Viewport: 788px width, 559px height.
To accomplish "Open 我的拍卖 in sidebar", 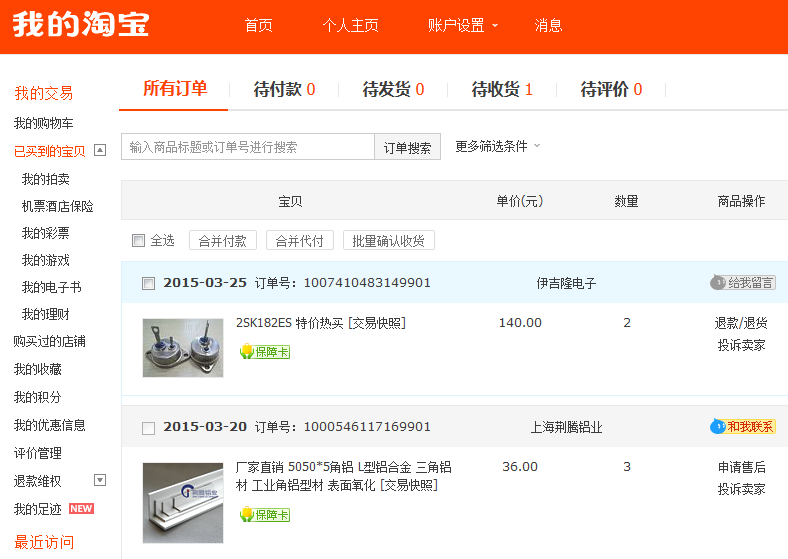I will coord(46,178).
